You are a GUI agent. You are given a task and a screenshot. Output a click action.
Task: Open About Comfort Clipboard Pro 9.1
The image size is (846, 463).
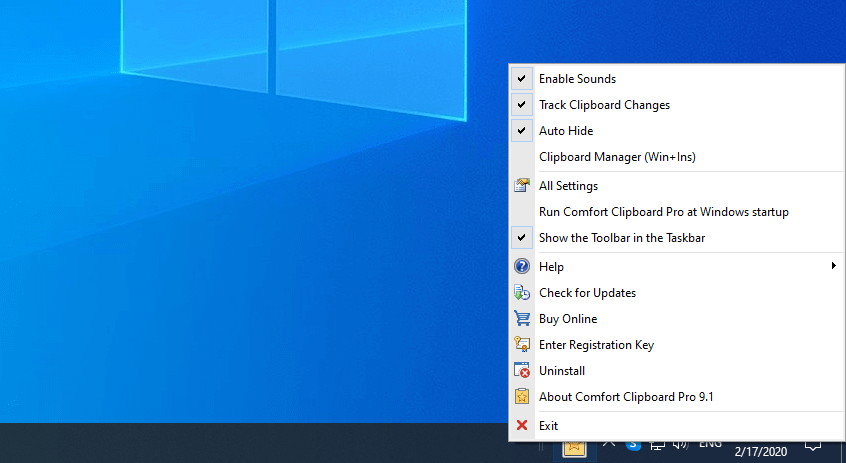pos(677,397)
